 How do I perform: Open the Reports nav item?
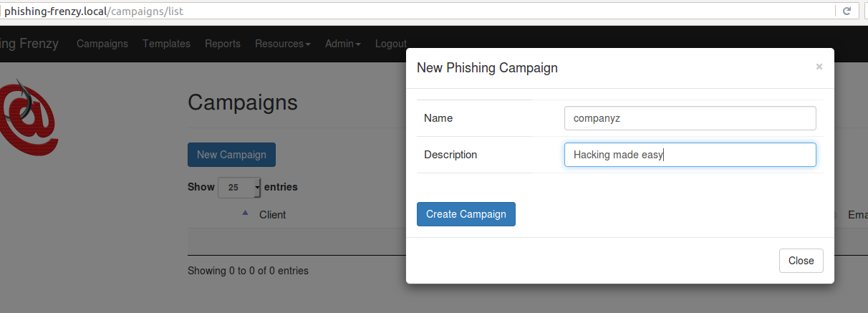coord(223,44)
